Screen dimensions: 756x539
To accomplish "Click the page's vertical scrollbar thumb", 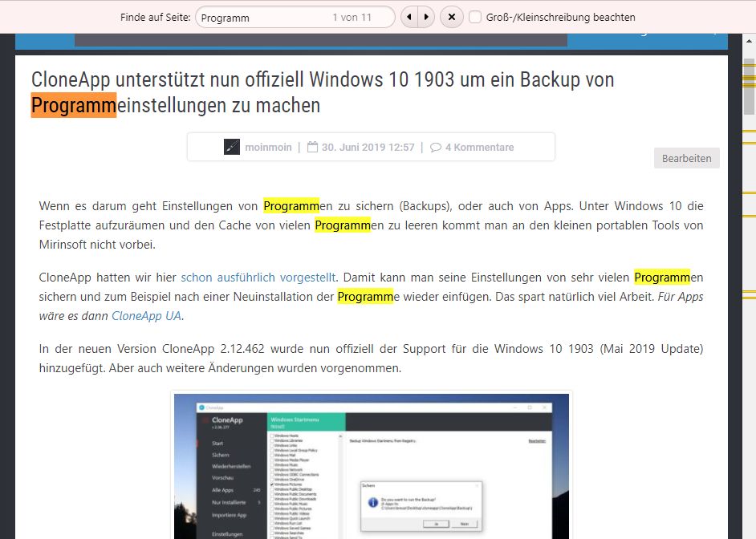I will 749,87.
